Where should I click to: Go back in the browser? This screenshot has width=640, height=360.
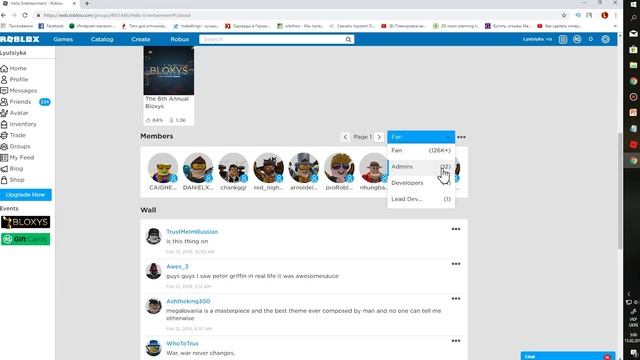point(4,15)
